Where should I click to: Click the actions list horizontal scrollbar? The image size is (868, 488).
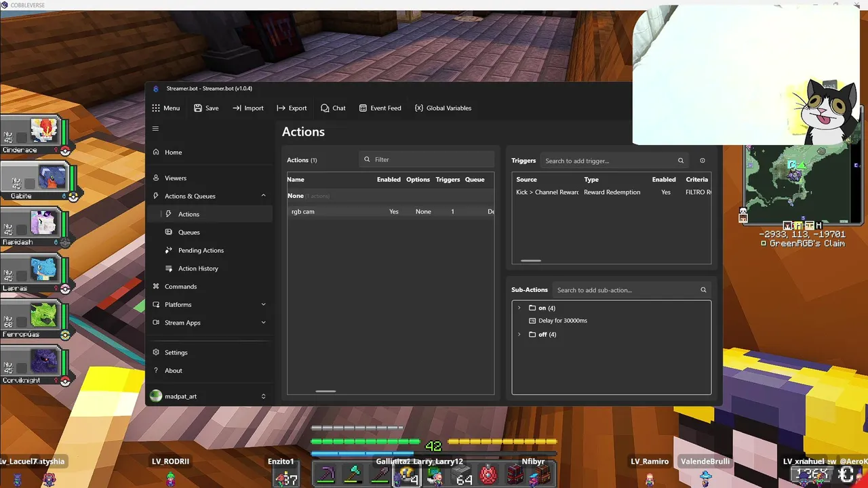pos(325,391)
